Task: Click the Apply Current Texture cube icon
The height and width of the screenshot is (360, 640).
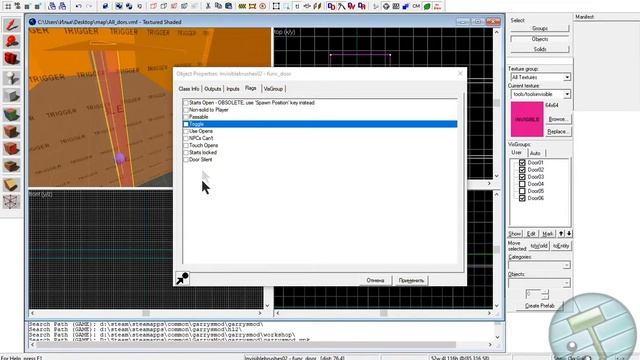Action: point(11,131)
